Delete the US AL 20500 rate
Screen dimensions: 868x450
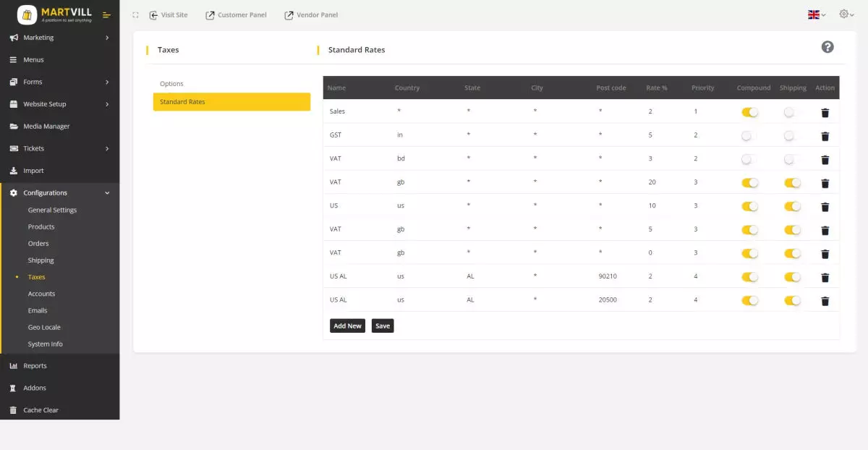coord(825,301)
